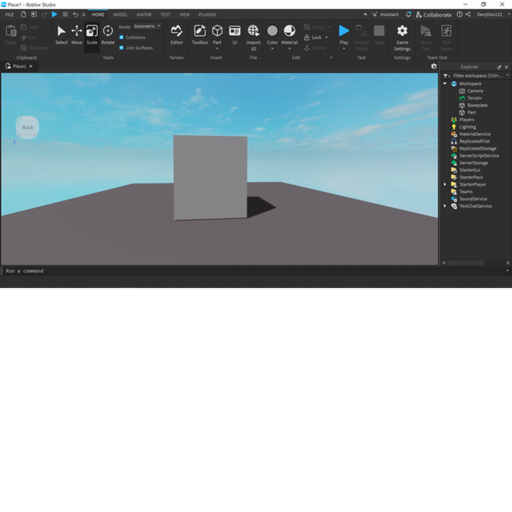
Task: Toggle the Join Surfaces checkbox
Action: pos(121,48)
